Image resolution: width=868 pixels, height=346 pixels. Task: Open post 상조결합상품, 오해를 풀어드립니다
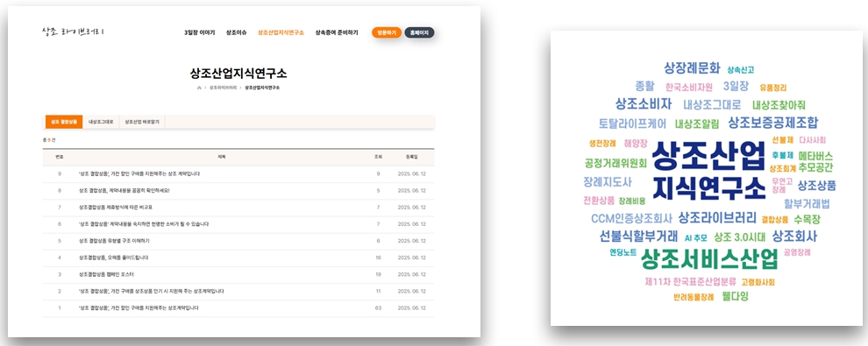(x=113, y=258)
